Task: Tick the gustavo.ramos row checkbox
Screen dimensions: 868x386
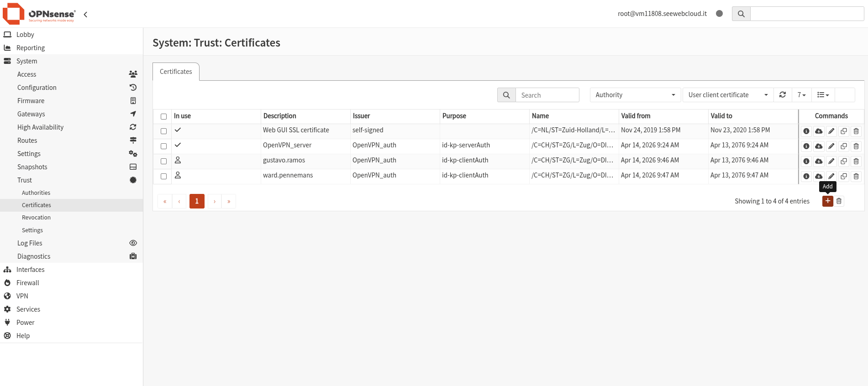Action: click(x=163, y=162)
